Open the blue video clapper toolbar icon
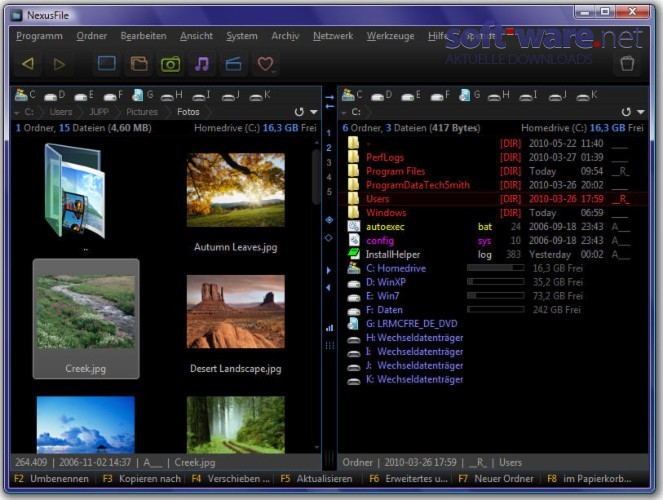 point(233,64)
